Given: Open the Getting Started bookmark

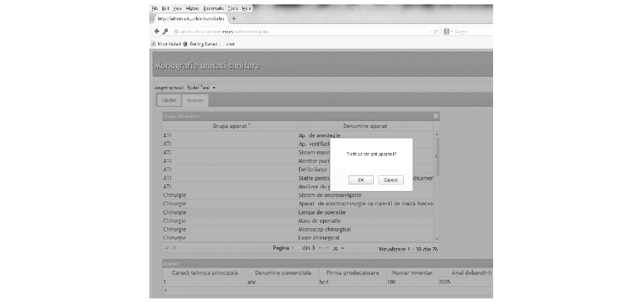Looking at the screenshot, I should click(x=199, y=44).
